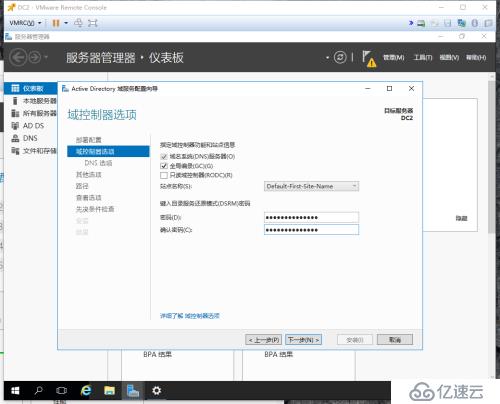The height and width of the screenshot is (404, 500).
Task: Send Ctrl+Alt+Del to the VM
Action: pyautogui.click(x=78, y=23)
